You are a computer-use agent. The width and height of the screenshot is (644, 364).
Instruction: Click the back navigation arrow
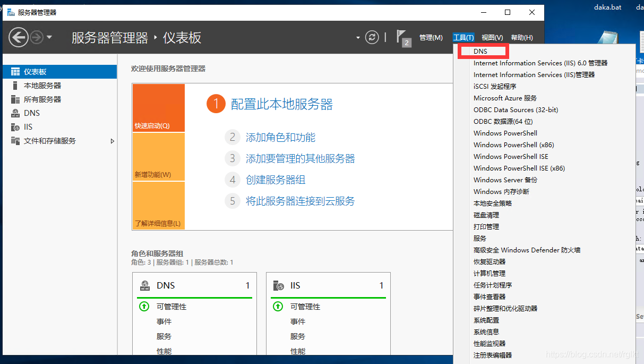click(19, 37)
